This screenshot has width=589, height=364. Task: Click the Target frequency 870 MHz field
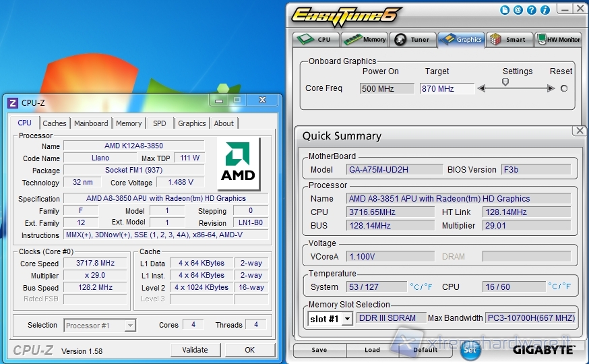[446, 88]
